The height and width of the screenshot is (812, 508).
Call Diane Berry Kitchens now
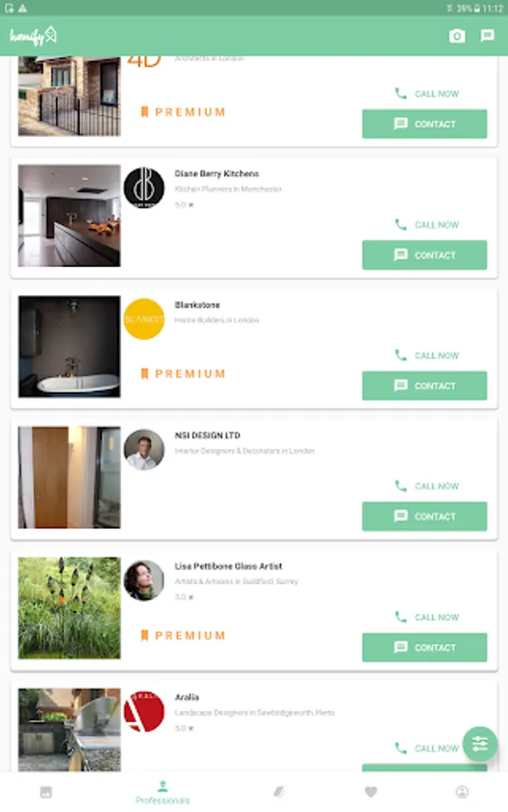[x=427, y=225]
